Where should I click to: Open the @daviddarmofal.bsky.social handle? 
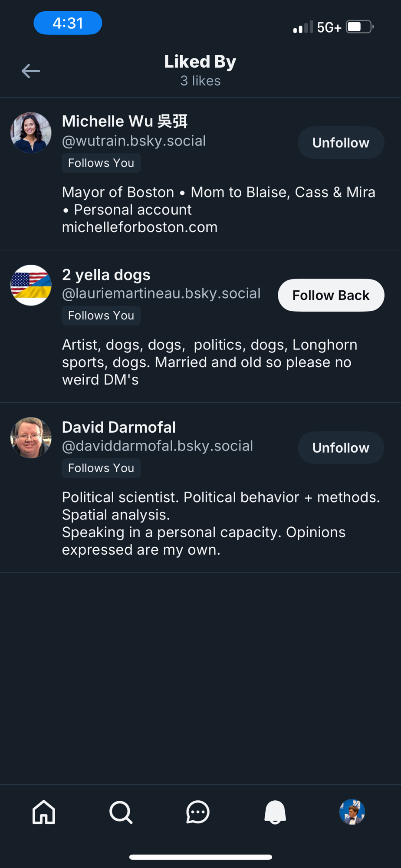[158, 446]
